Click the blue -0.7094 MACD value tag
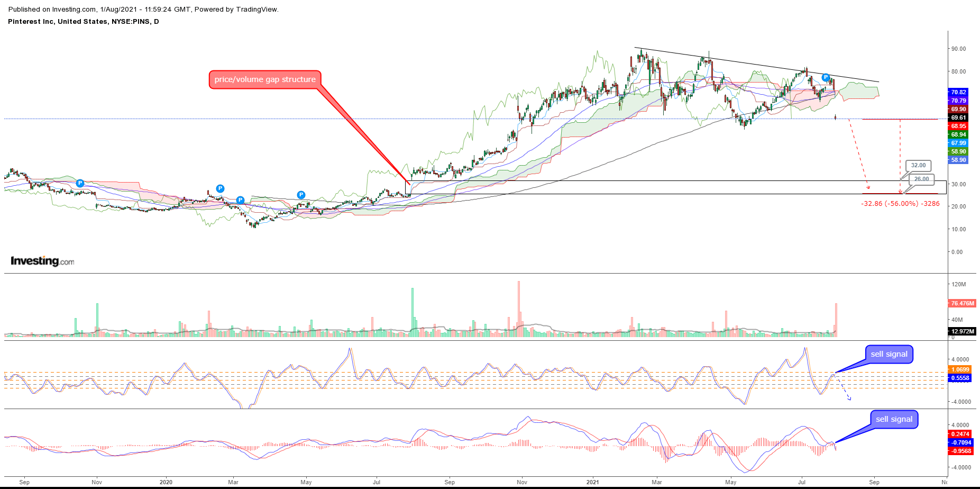980x489 pixels. click(961, 442)
